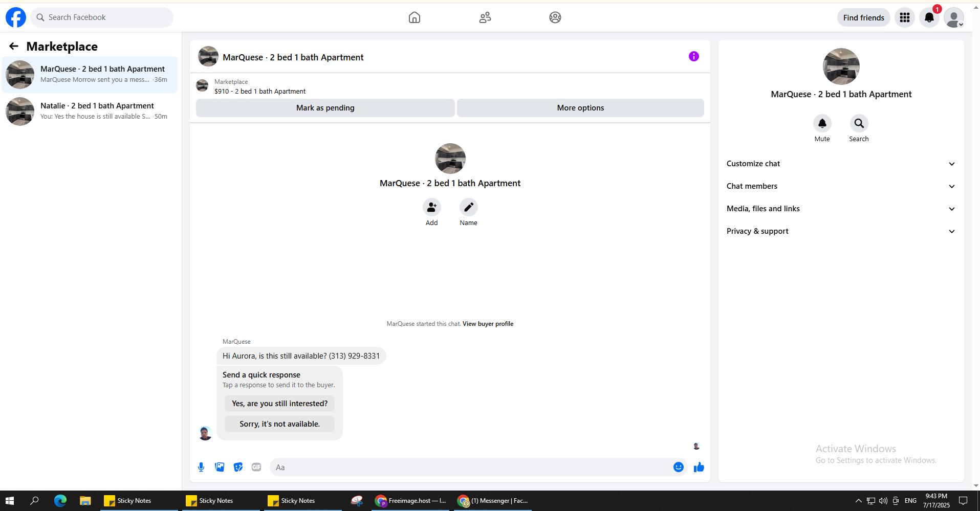The width and height of the screenshot is (980, 511).
Task: Open volume control in system tray
Action: (x=883, y=501)
